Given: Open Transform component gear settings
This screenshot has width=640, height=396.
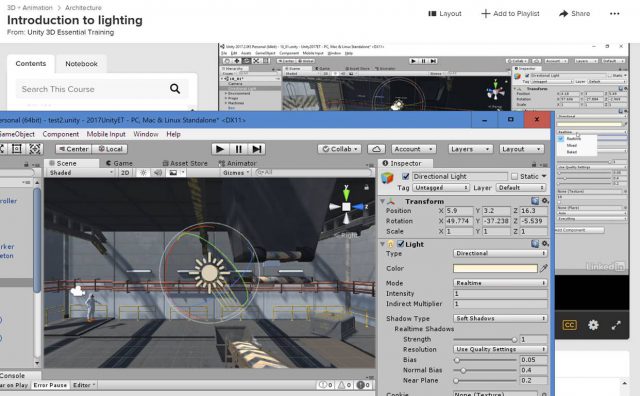Looking at the screenshot, I should coord(545,200).
